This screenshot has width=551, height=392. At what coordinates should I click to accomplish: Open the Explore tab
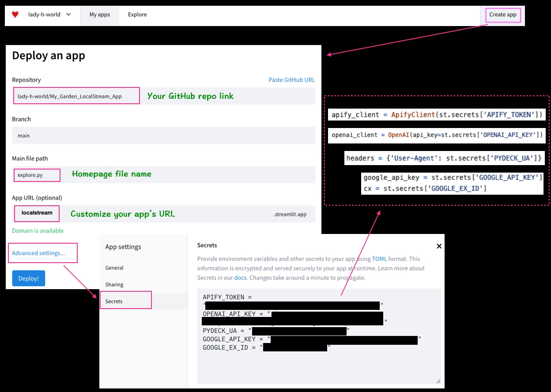(137, 15)
